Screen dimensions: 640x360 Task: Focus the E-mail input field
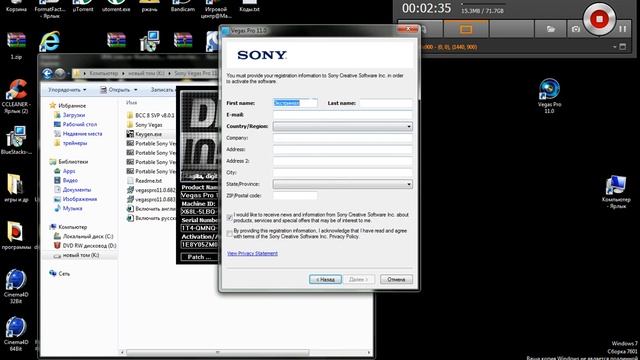[342, 115]
